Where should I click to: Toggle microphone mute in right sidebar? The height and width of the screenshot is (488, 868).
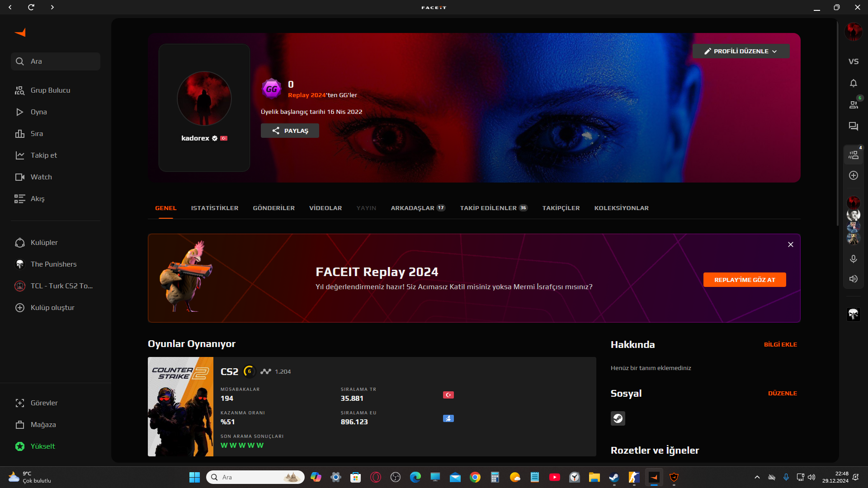[853, 259]
